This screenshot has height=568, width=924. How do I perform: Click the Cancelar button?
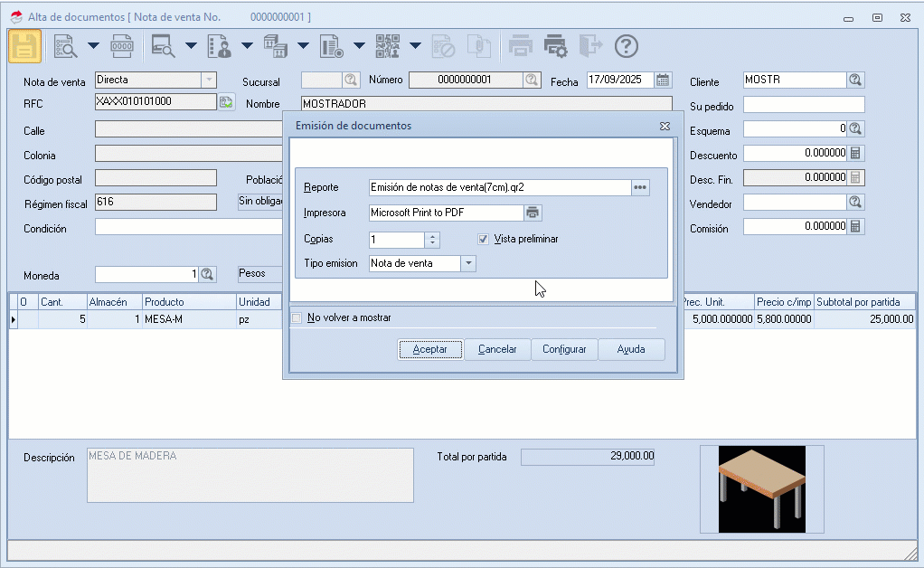coord(497,349)
